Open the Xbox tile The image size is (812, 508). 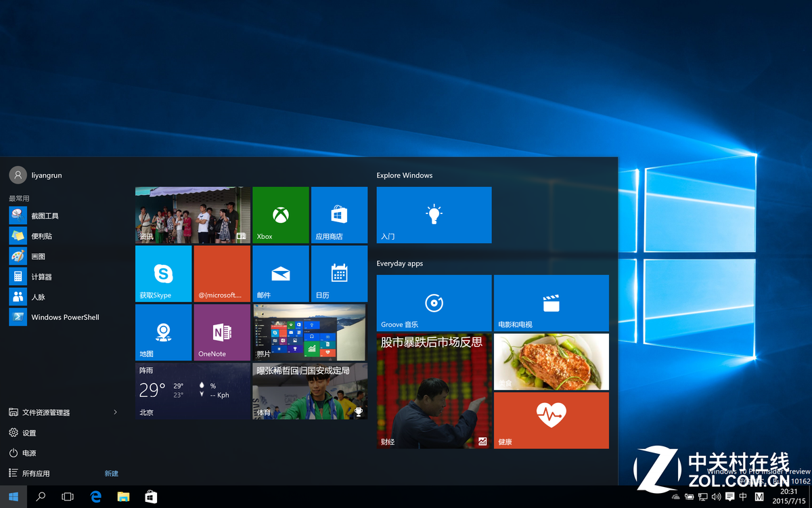point(280,215)
